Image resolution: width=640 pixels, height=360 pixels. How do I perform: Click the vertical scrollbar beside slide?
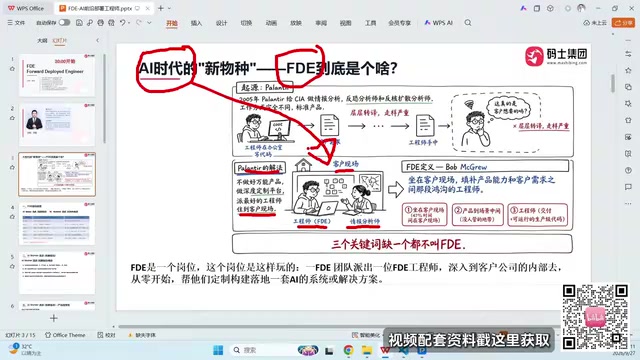pos(612,83)
